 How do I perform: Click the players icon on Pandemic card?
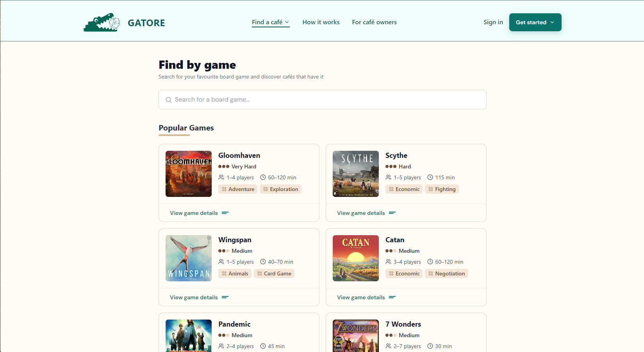coord(221,346)
